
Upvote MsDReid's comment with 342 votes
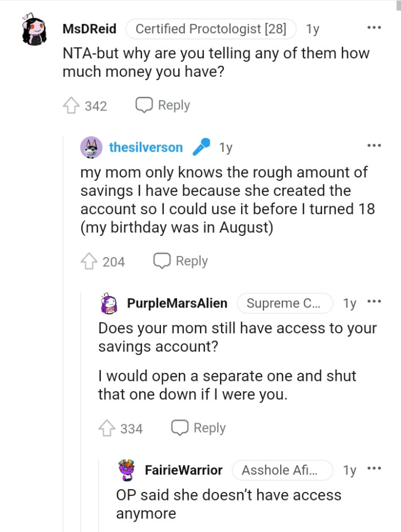click(x=70, y=105)
